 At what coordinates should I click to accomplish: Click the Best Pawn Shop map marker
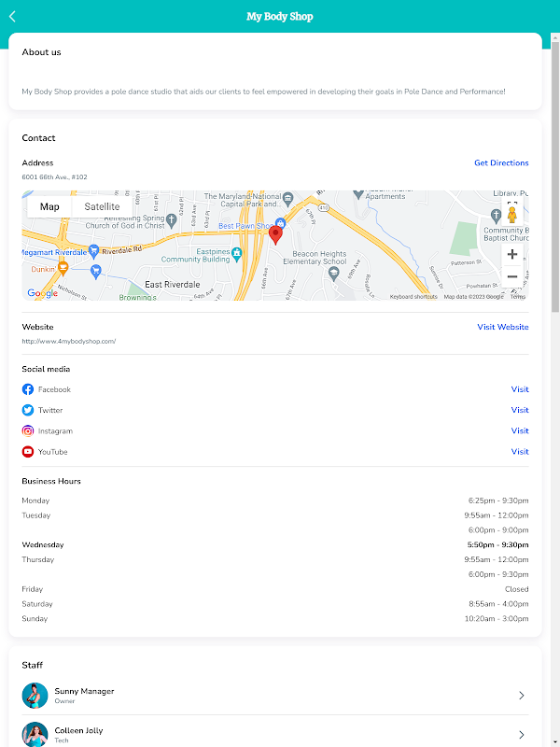pyautogui.click(x=281, y=222)
